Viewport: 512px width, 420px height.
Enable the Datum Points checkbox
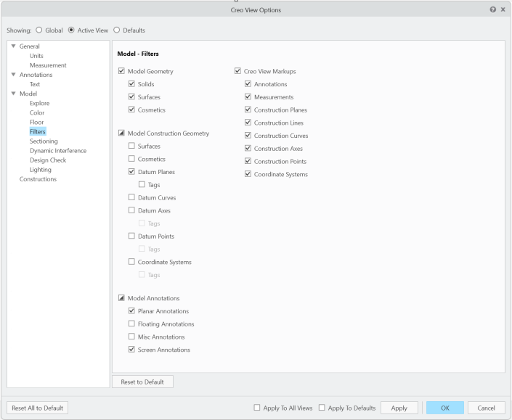coord(131,236)
